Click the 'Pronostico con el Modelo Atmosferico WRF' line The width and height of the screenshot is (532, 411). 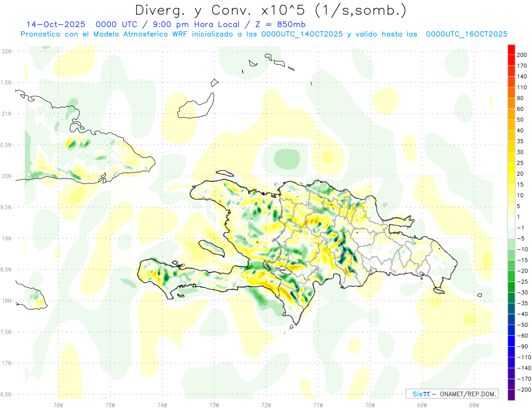point(105,34)
